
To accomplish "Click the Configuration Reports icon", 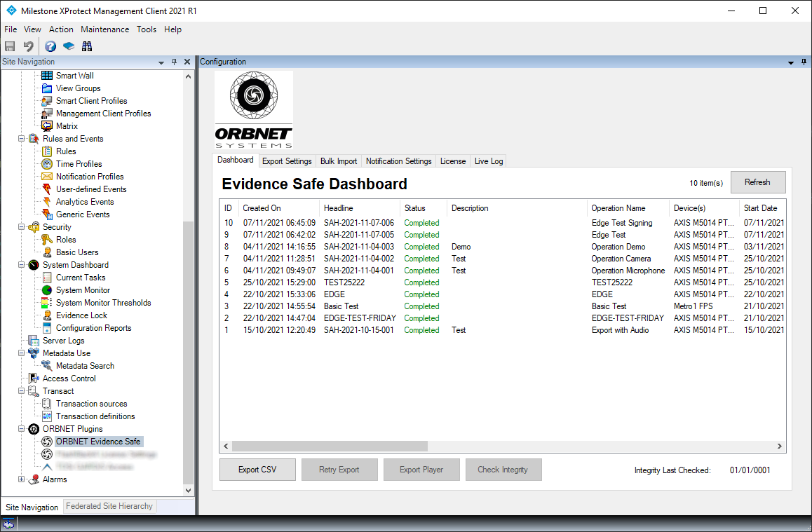I will click(x=47, y=328).
